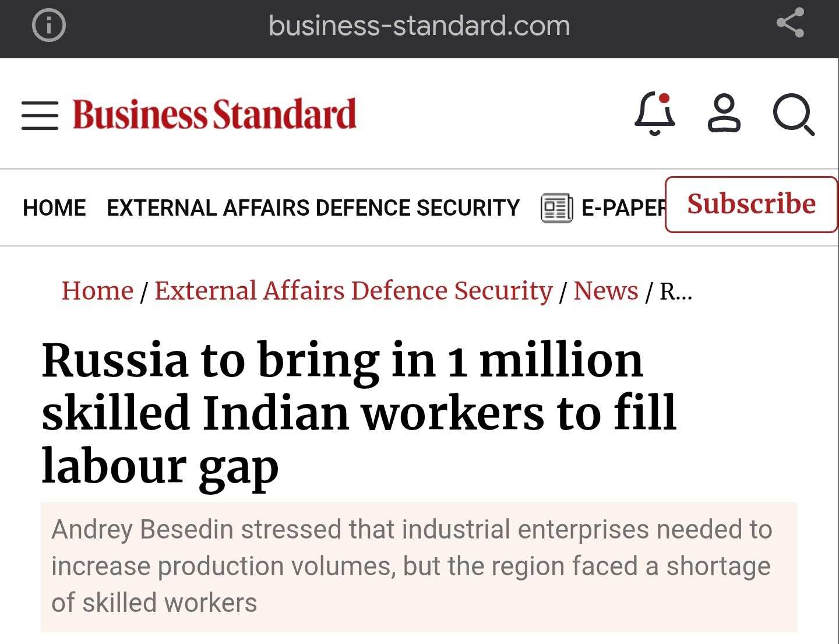The width and height of the screenshot is (839, 644).
Task: Go to the News breadcrumb link
Action: (x=606, y=291)
